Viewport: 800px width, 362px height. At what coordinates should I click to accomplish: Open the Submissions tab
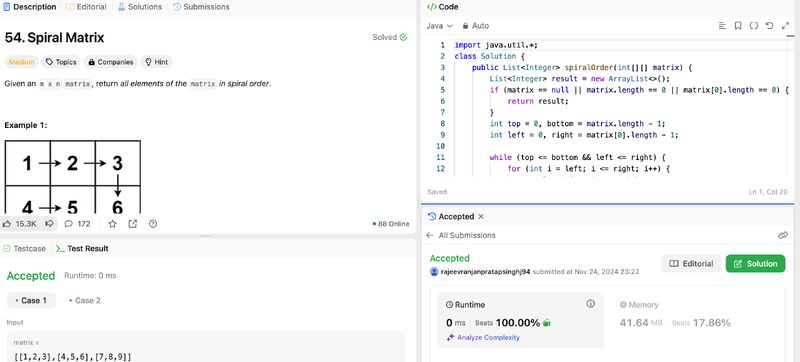pos(201,7)
